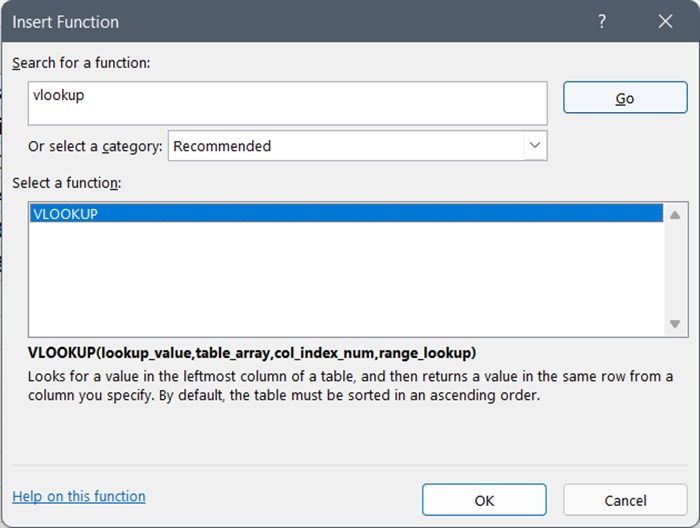Click the "Search for a function" label
This screenshot has width=700, height=528.
[x=81, y=63]
